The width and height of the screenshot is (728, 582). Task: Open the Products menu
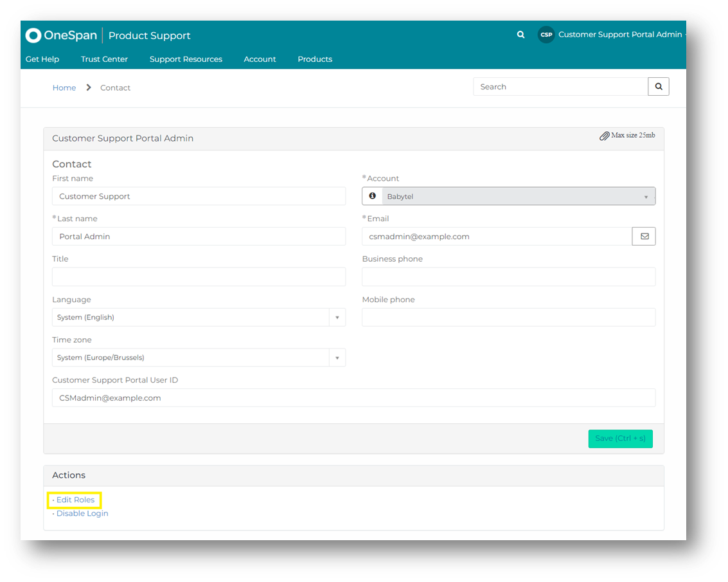point(315,59)
